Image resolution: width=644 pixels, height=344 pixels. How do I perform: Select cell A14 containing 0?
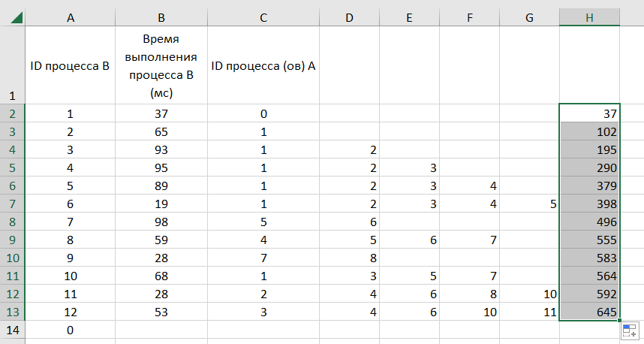[x=70, y=330]
